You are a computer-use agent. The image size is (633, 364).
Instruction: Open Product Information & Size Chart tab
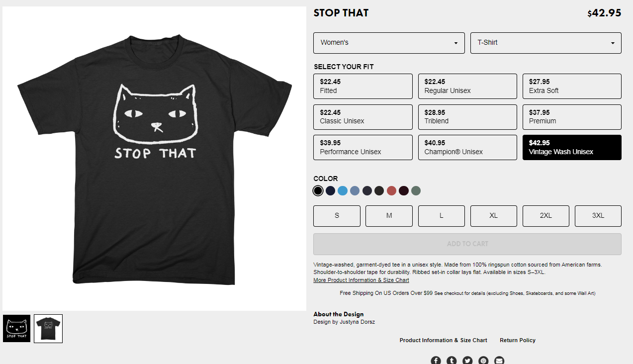444,340
